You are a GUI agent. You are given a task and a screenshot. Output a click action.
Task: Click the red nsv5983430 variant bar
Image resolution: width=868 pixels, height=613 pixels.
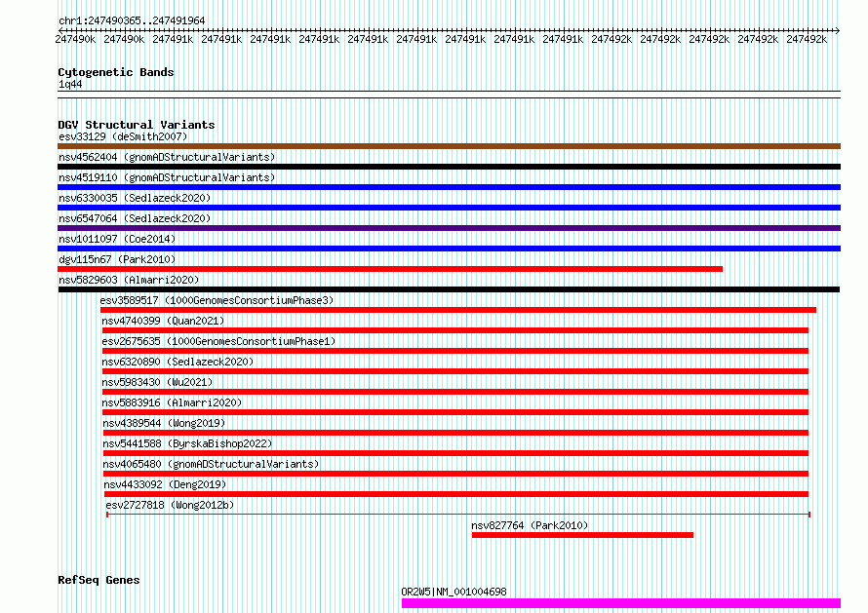[x=455, y=392]
